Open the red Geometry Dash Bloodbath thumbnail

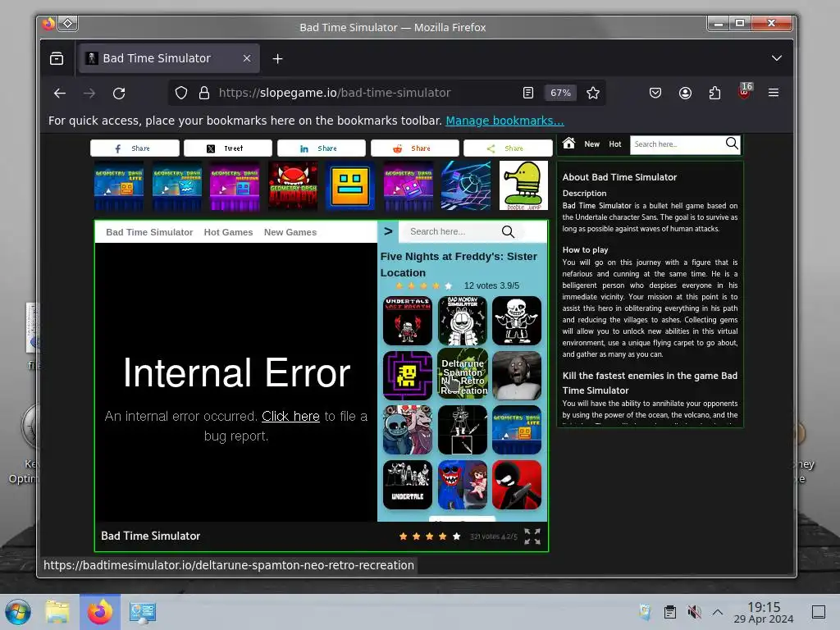[x=293, y=186]
